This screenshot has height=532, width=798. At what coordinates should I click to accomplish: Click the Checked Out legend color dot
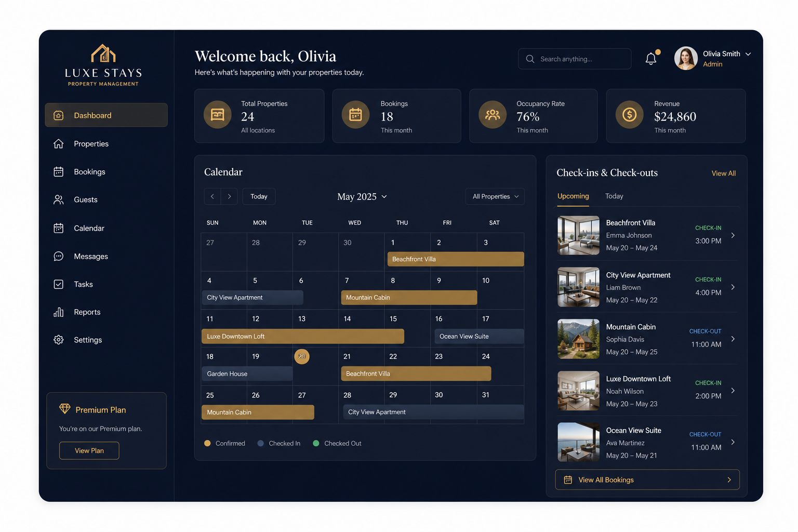tap(316, 443)
